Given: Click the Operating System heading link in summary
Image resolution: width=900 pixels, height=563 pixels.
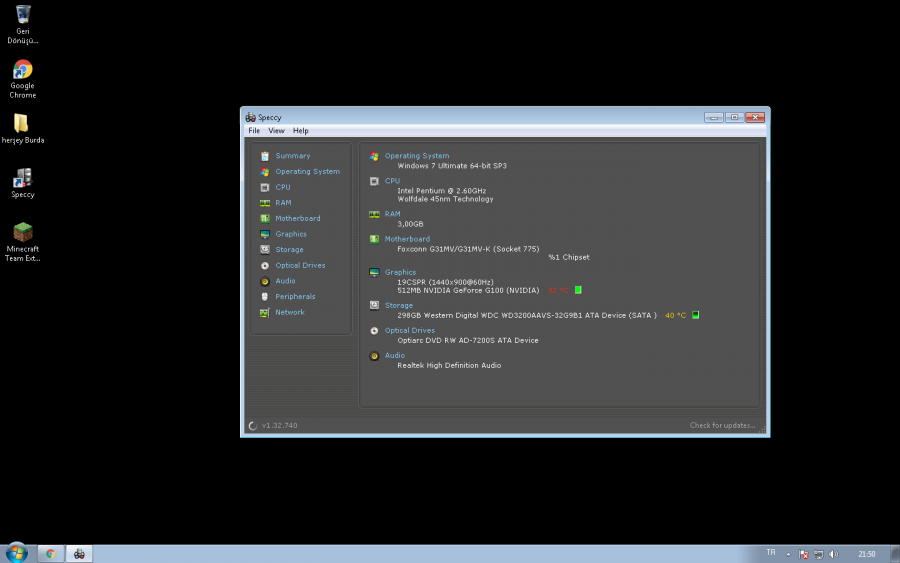Looking at the screenshot, I should pyautogui.click(x=417, y=156).
